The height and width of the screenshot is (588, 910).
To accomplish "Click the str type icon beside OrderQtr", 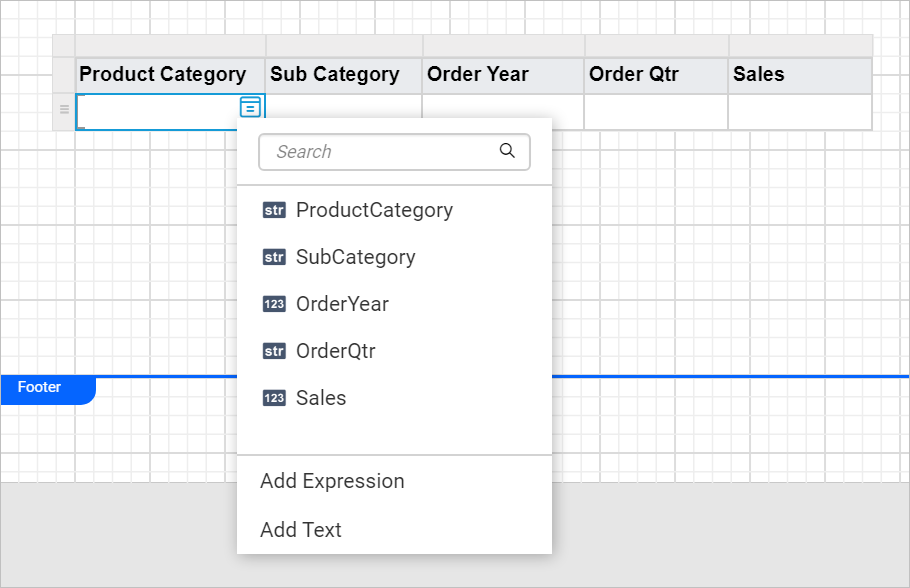I will point(274,351).
